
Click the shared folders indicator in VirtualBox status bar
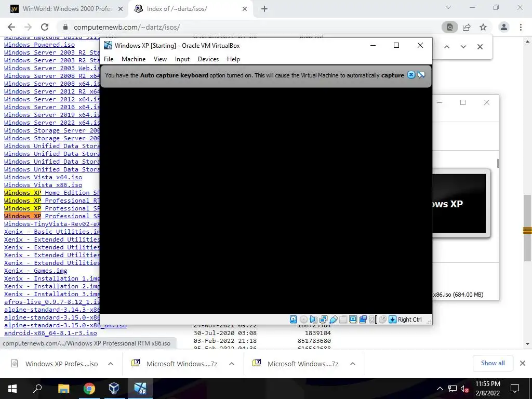pos(343,320)
